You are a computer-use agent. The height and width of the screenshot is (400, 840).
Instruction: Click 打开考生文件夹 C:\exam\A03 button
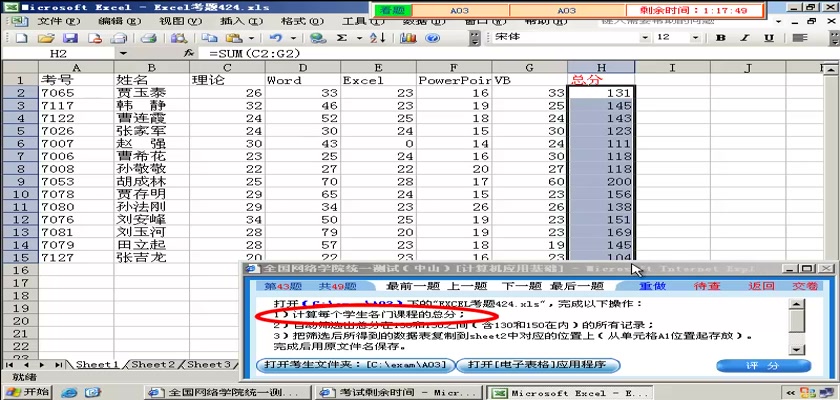(x=355, y=365)
